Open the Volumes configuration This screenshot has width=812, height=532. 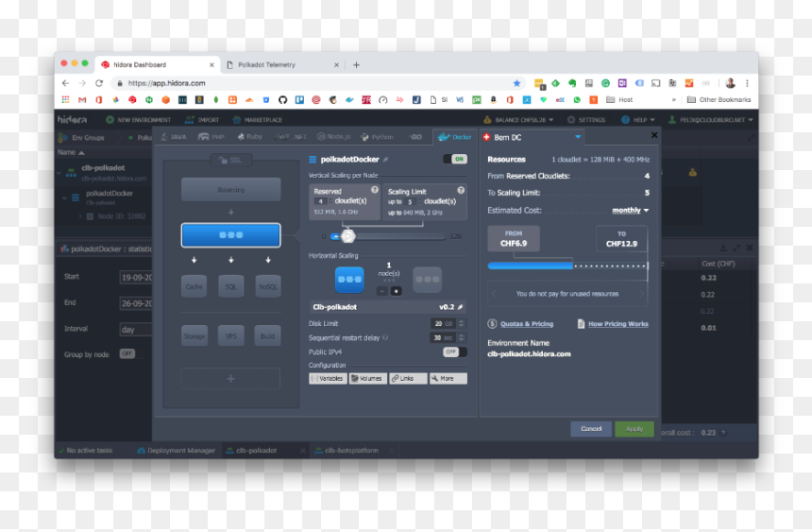(x=367, y=379)
